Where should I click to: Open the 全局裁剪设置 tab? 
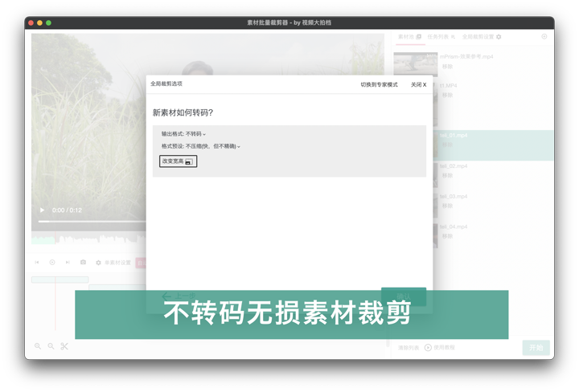pyautogui.click(x=482, y=37)
